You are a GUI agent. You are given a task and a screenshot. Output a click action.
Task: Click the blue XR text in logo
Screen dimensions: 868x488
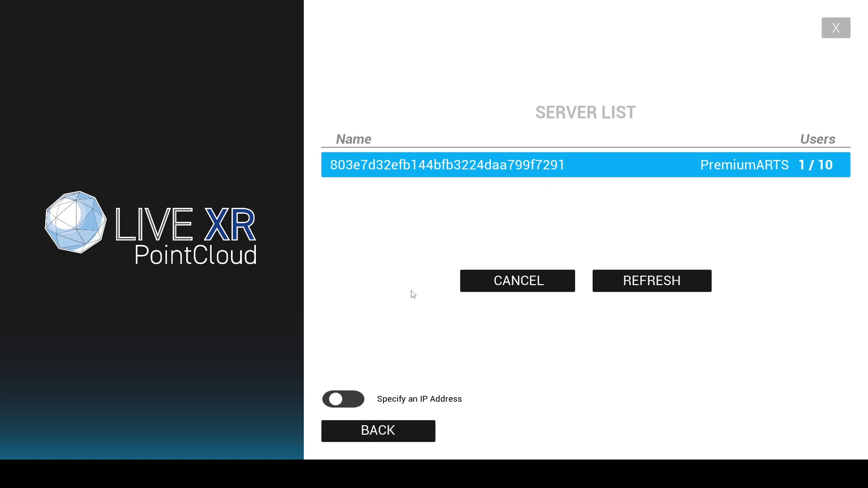click(230, 224)
